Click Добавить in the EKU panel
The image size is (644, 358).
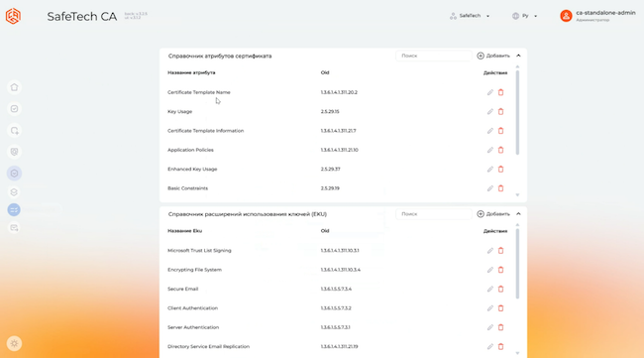pyautogui.click(x=493, y=214)
